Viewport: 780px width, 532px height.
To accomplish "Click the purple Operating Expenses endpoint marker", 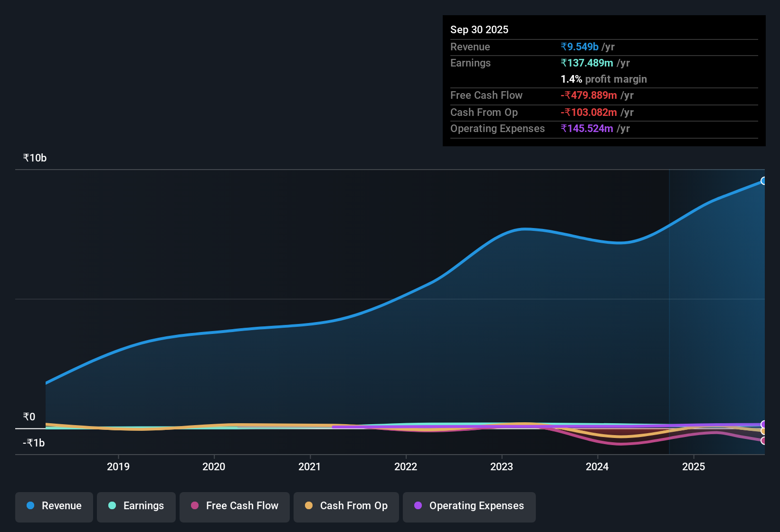I will point(764,424).
